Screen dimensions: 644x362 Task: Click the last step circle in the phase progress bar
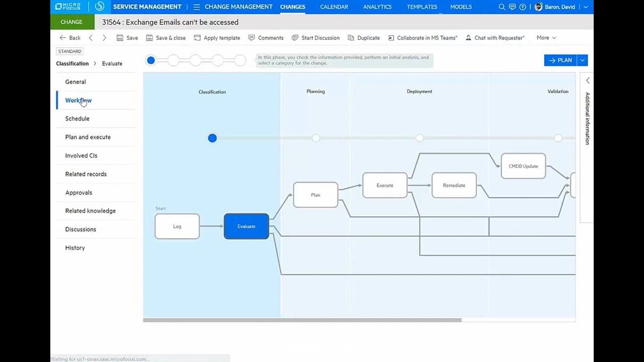[240, 60]
